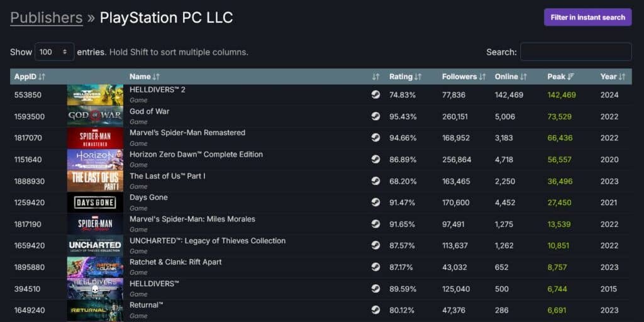Click Steam icon in UNCHARTED row
This screenshot has height=322, width=644.
[375, 245]
